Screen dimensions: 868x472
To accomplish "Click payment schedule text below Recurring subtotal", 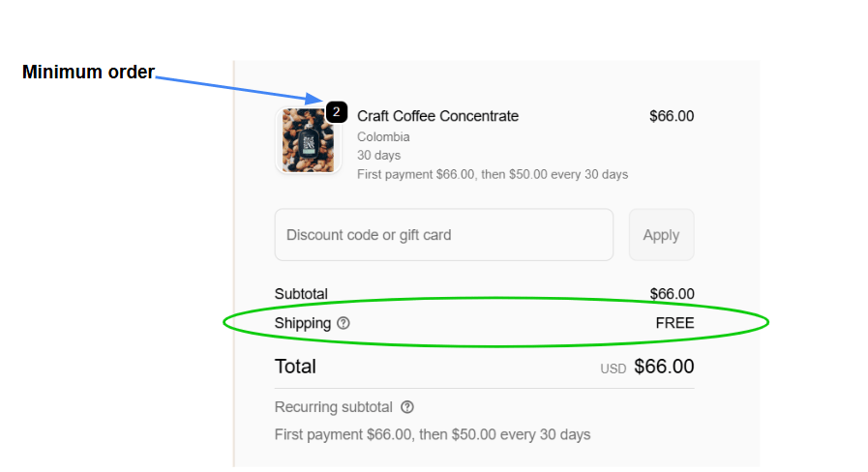I will (x=432, y=434).
